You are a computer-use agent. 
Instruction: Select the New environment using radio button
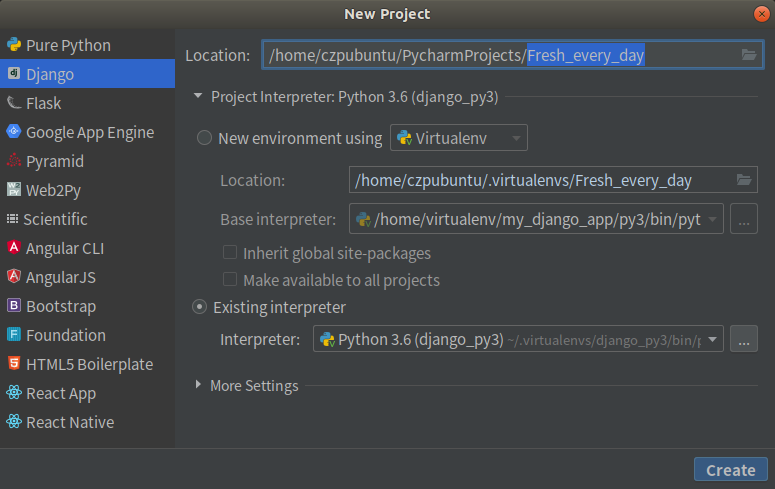tap(205, 138)
